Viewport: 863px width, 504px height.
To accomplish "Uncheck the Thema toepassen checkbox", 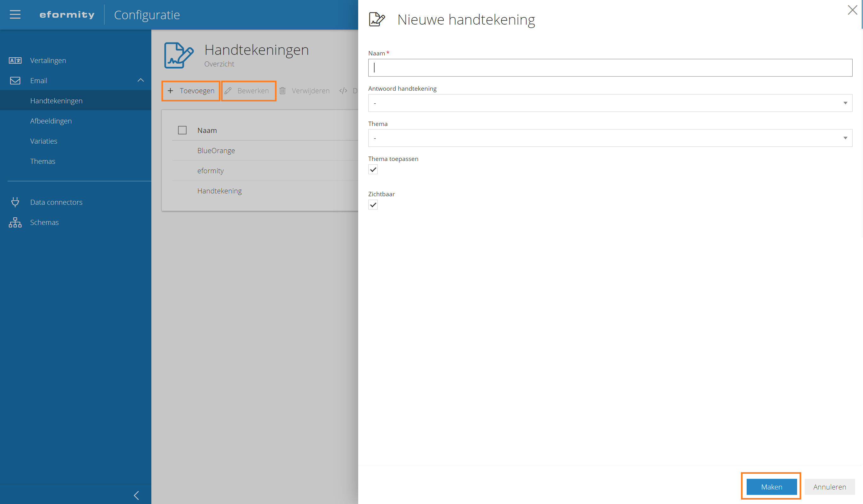I will pos(373,170).
